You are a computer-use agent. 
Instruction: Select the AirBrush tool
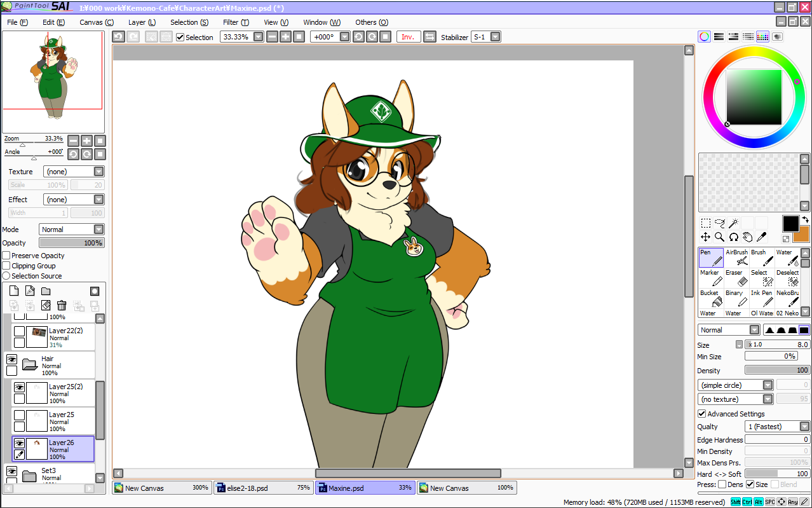[736, 257]
